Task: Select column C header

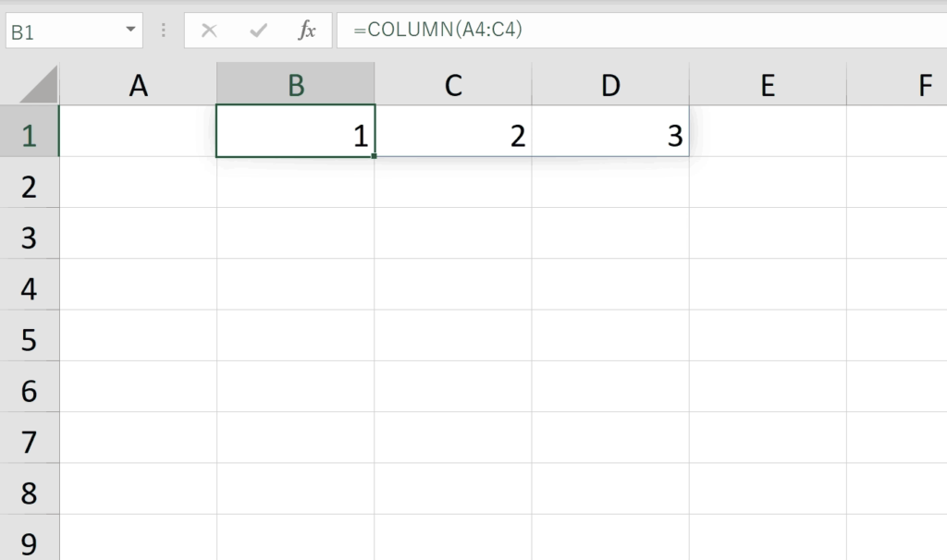Action: point(453,84)
